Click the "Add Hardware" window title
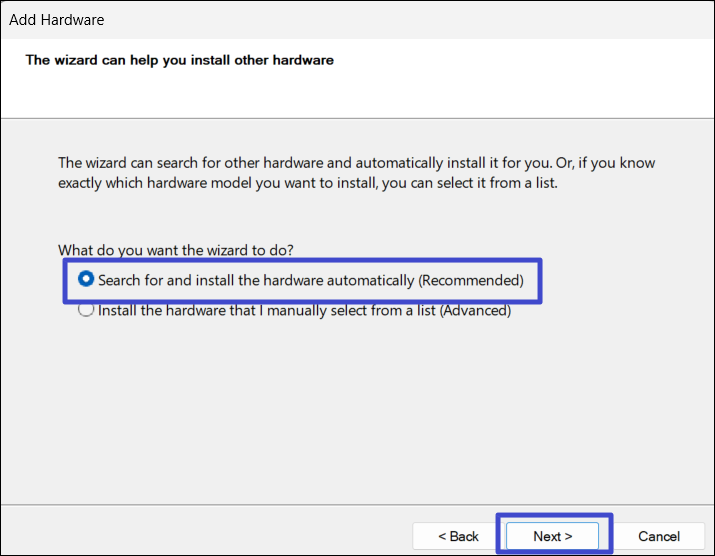 pos(56,19)
